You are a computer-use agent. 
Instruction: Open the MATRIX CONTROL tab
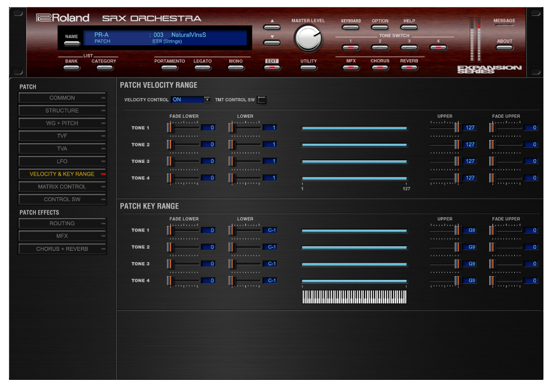[x=62, y=186]
